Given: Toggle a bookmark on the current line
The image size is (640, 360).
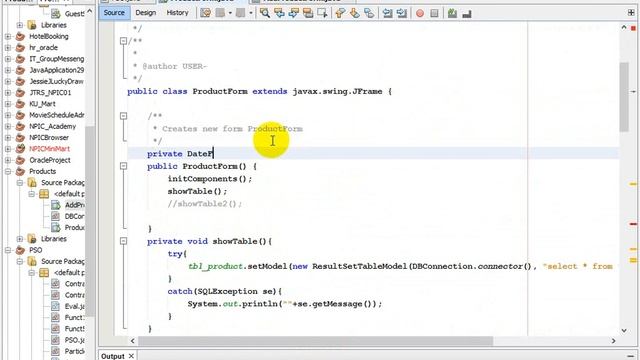Looking at the screenshot, I should [x=369, y=13].
